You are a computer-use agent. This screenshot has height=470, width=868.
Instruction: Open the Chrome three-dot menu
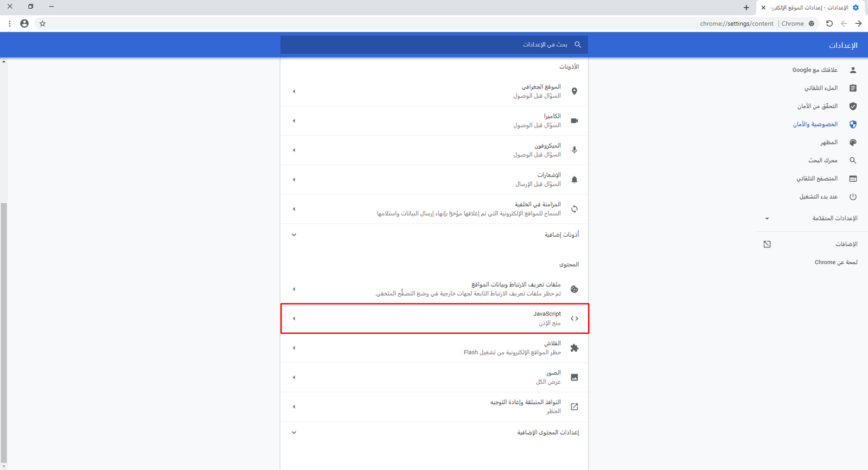pyautogui.click(x=10, y=23)
